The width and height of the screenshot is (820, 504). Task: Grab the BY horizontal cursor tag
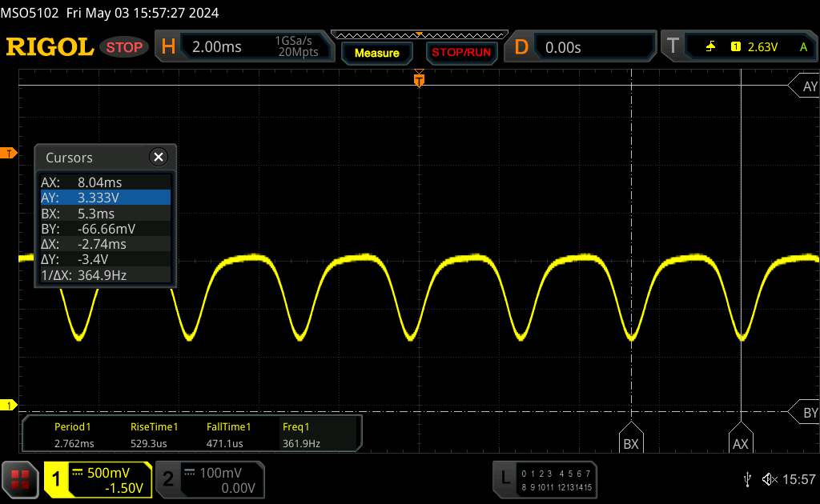[807, 412]
